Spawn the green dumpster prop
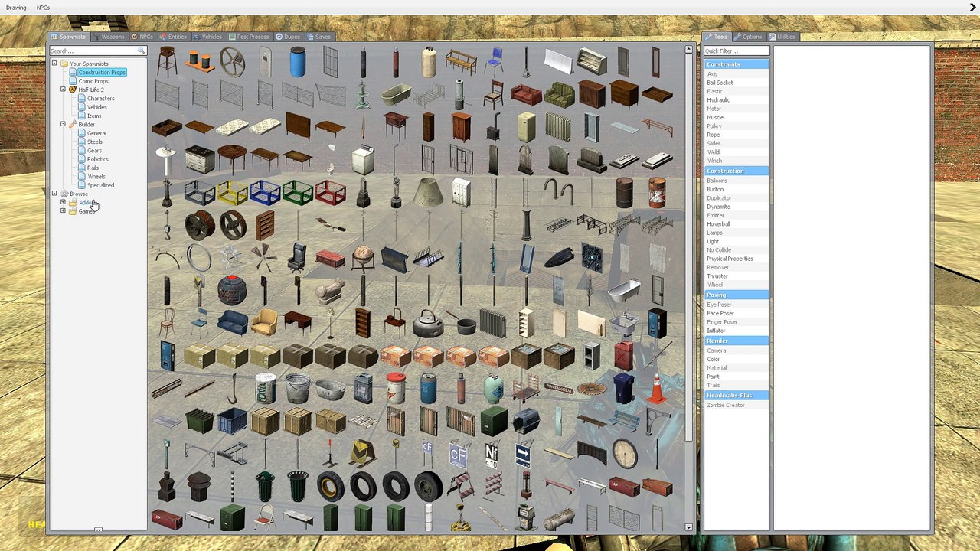 pyautogui.click(x=199, y=422)
